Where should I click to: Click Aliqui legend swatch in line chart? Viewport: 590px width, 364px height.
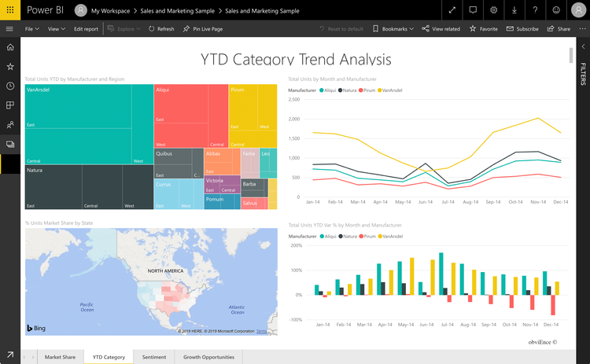322,90
